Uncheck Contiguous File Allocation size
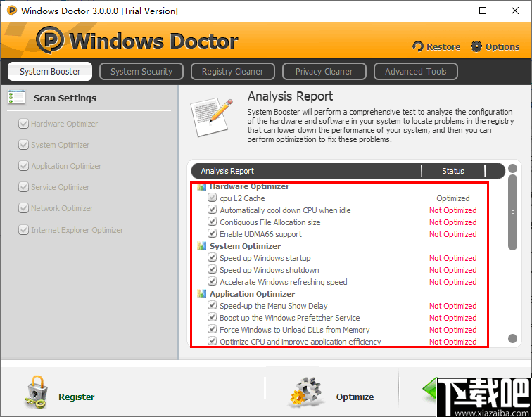 pos(212,222)
